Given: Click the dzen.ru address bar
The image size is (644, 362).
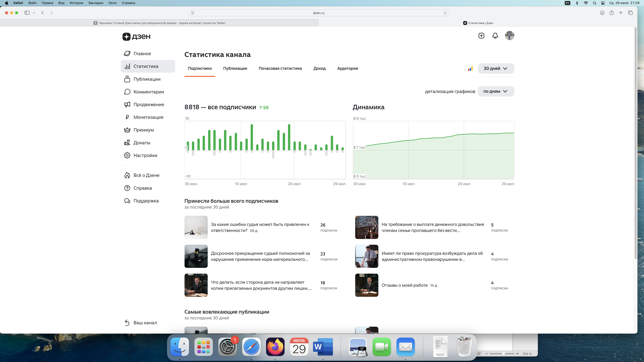Looking at the screenshot, I should [318, 13].
